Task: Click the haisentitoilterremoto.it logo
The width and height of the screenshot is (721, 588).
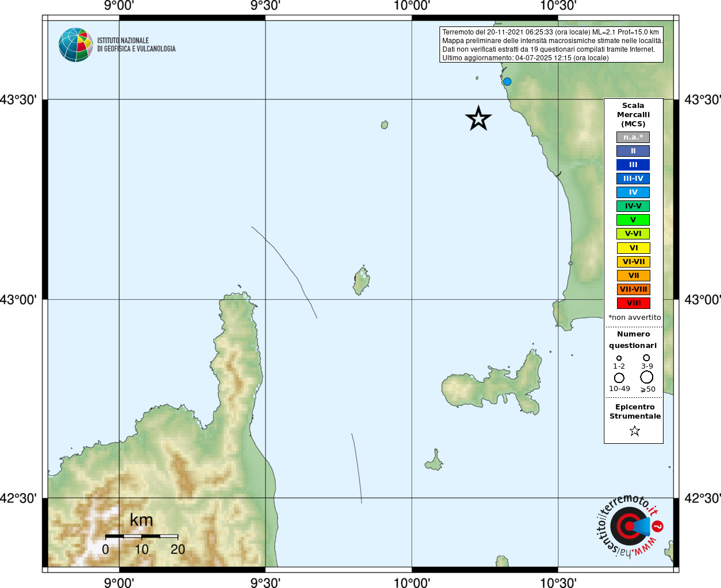Action: pyautogui.click(x=630, y=525)
